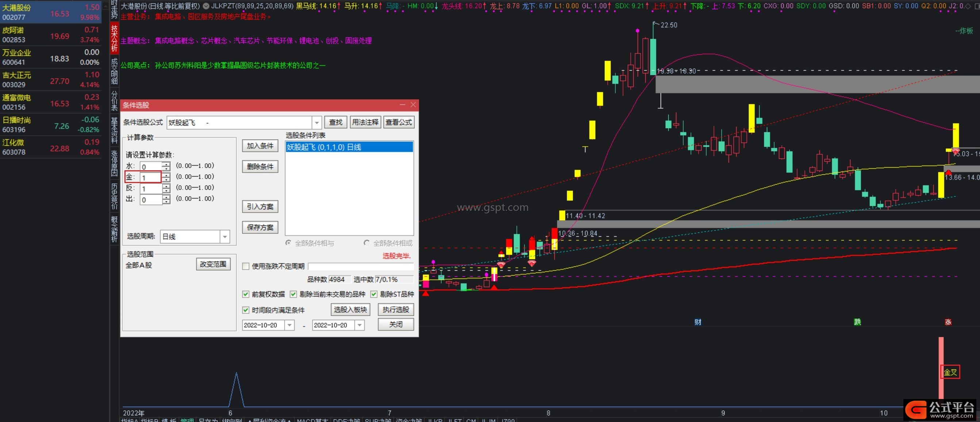Adjust the 金 parameter spinner
Image resolution: width=980 pixels, height=422 pixels.
(x=166, y=177)
